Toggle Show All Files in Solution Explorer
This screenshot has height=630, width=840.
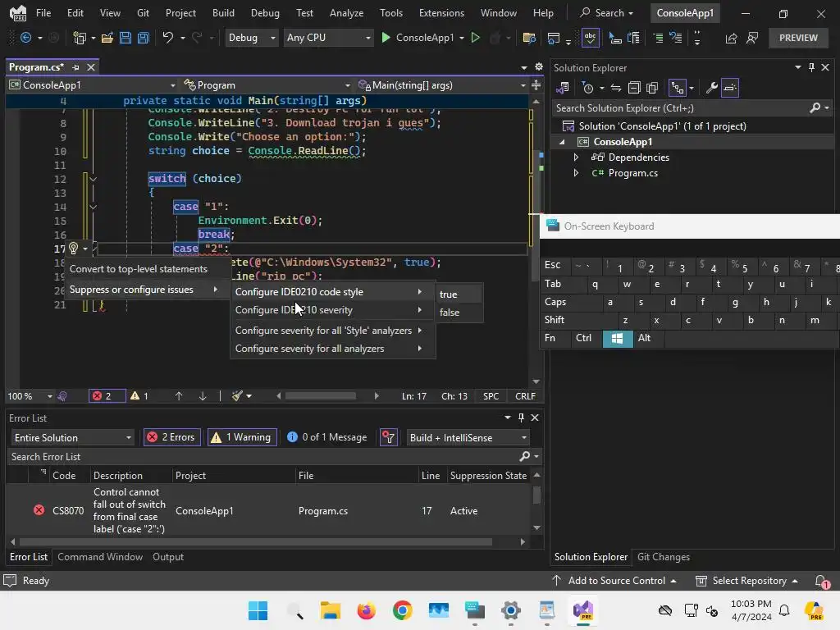coord(652,88)
